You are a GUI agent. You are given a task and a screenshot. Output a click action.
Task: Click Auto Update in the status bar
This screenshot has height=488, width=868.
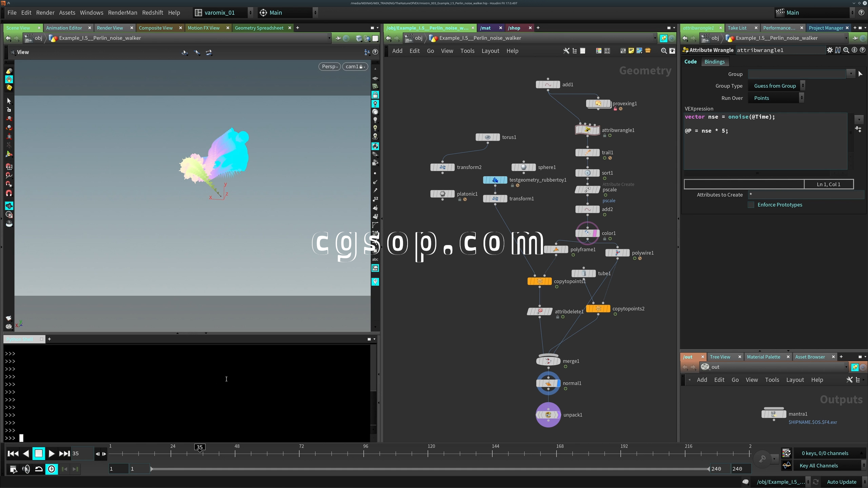click(x=842, y=482)
